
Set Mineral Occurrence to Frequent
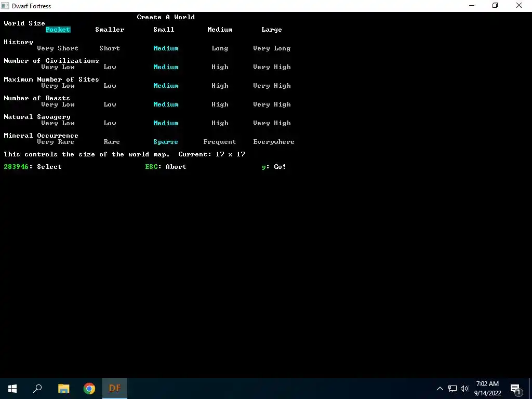click(x=220, y=142)
